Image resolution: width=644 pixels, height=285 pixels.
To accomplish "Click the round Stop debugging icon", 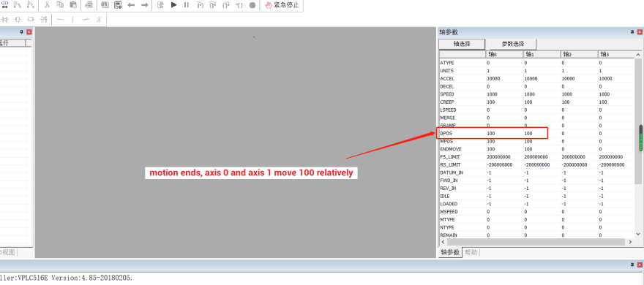I will 252,5.
